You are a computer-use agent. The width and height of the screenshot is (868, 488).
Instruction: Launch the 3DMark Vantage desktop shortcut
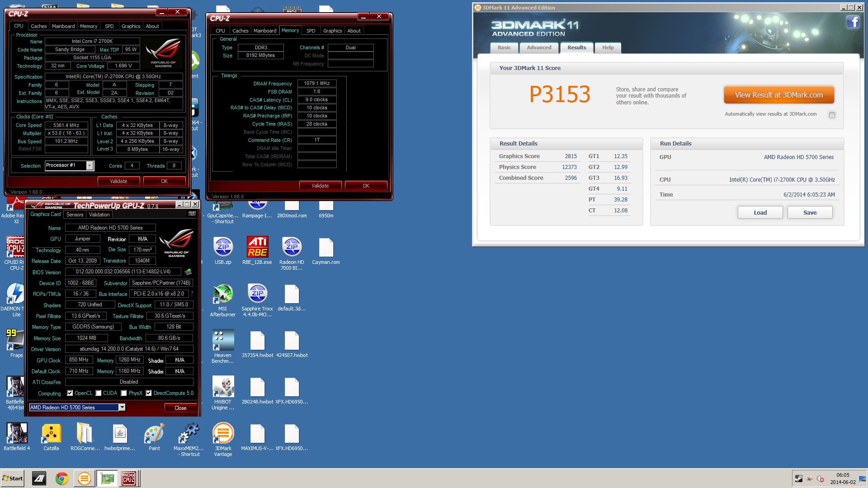click(x=223, y=440)
